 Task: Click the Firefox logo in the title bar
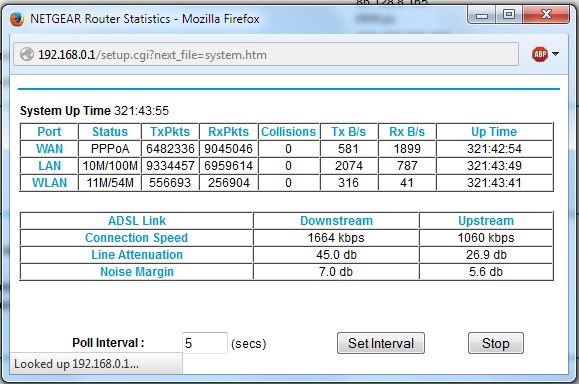point(17,18)
